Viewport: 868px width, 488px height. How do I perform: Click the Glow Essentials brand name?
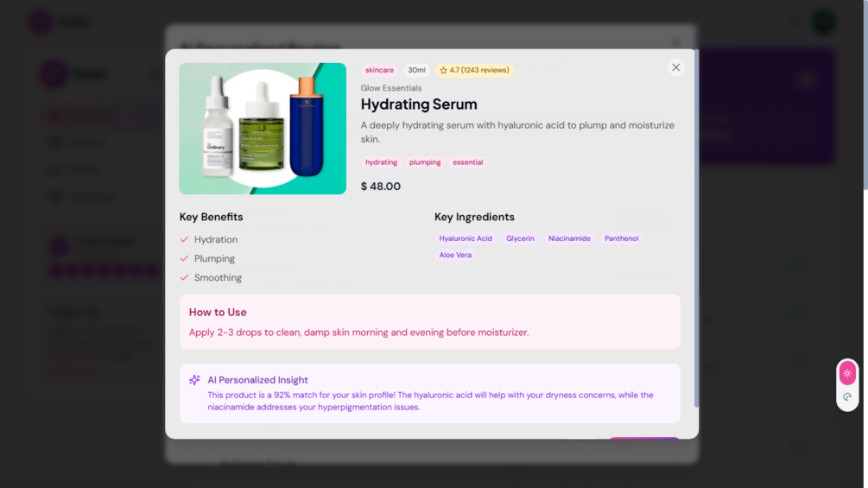(391, 88)
